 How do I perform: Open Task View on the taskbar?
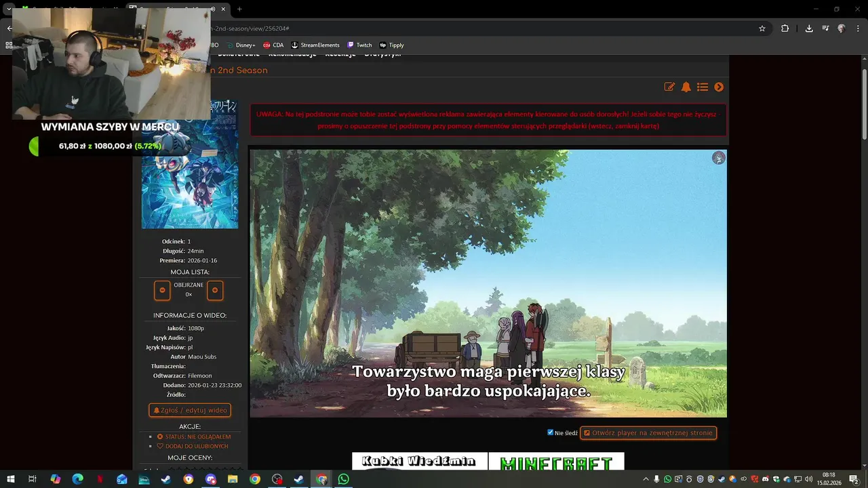pyautogui.click(x=32, y=479)
